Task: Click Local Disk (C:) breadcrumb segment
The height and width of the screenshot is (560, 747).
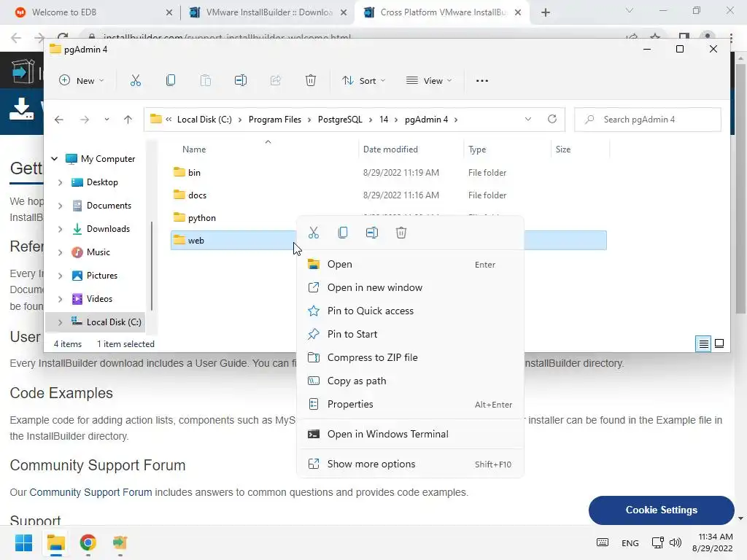Action: coord(204,120)
